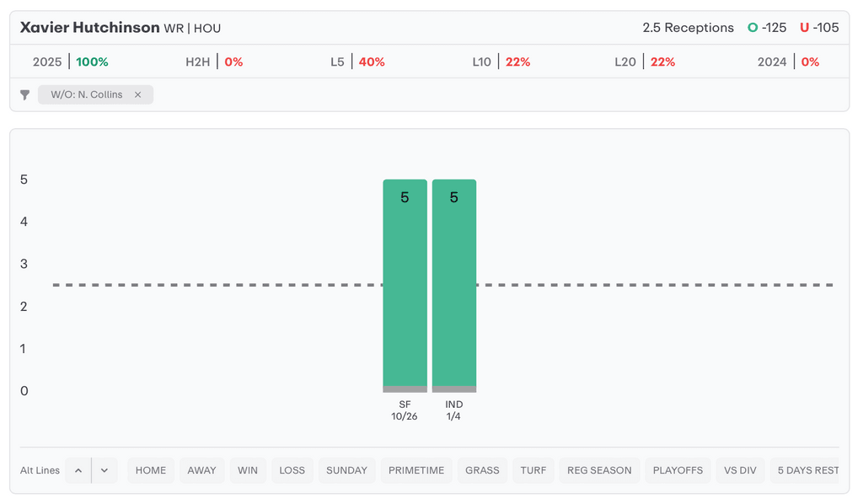The height and width of the screenshot is (504, 863).
Task: Filter by SUNDAY games
Action: pos(346,470)
